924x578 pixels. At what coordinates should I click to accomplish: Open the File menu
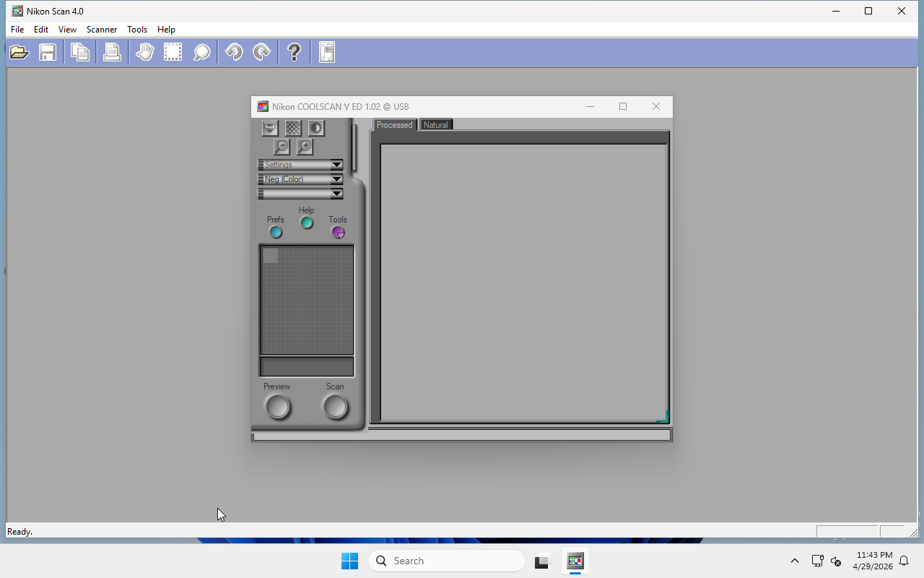click(17, 30)
